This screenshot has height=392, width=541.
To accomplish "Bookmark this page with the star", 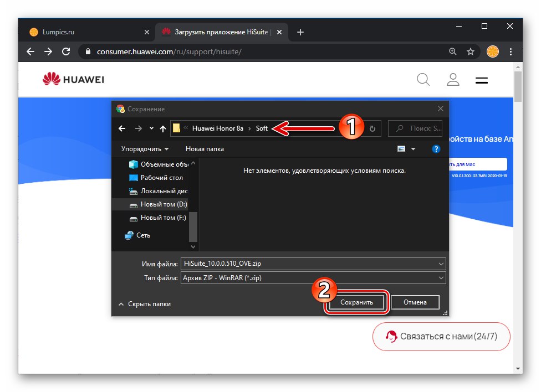I will click(x=471, y=51).
